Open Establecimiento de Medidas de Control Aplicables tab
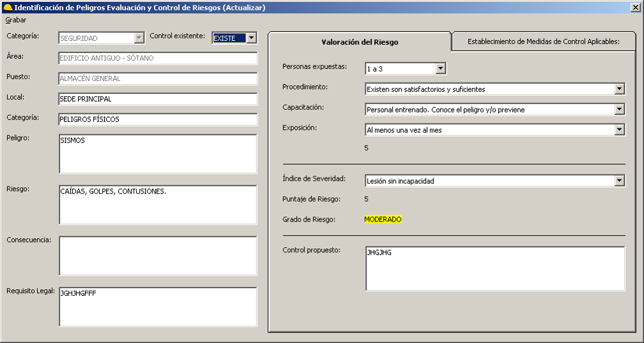Viewport: 644px width, 343px height. pyautogui.click(x=543, y=42)
